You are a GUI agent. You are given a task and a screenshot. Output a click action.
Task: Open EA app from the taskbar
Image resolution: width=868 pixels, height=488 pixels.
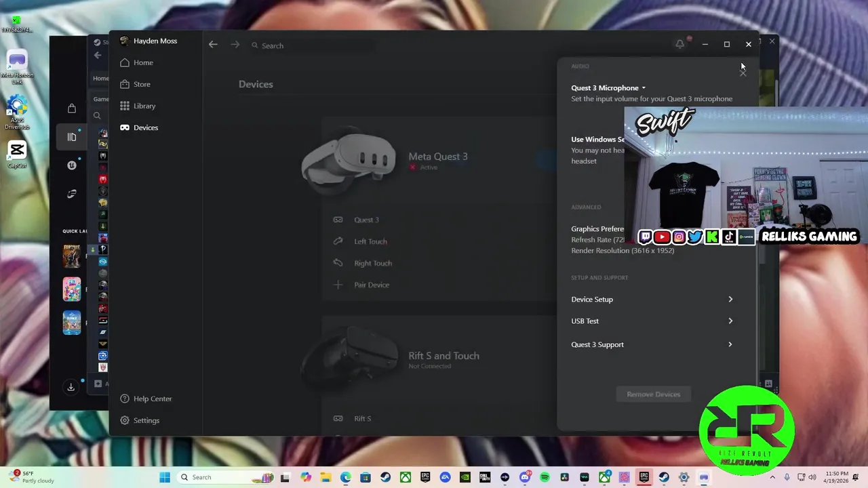pos(446,477)
